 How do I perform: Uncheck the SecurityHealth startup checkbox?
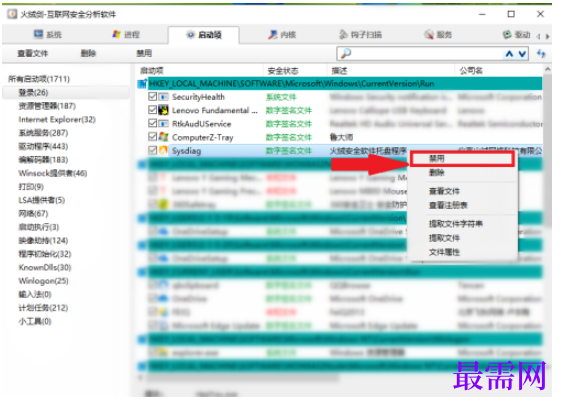pyautogui.click(x=152, y=96)
